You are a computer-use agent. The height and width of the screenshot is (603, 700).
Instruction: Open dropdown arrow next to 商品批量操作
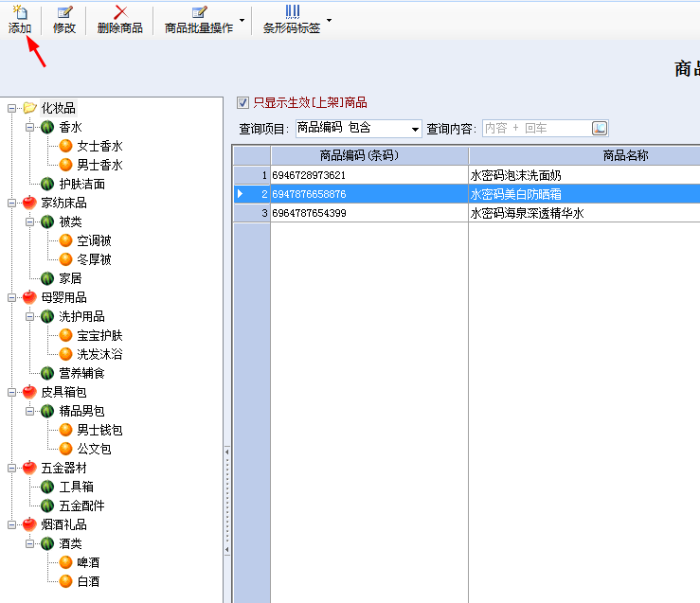[242, 20]
